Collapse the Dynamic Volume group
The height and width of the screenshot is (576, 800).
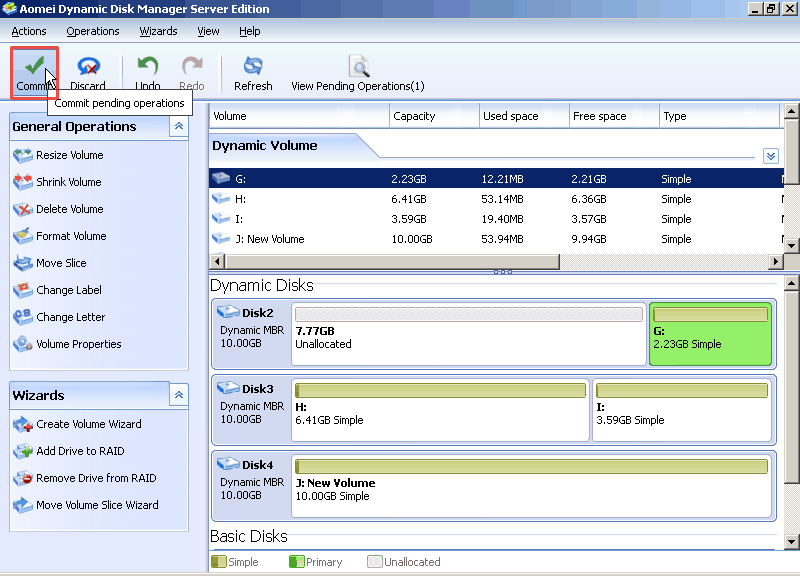click(770, 156)
